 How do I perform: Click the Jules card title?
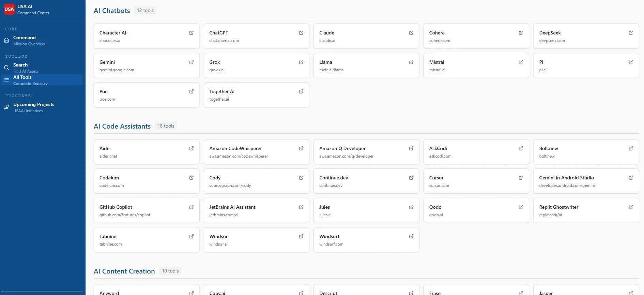[324, 207]
